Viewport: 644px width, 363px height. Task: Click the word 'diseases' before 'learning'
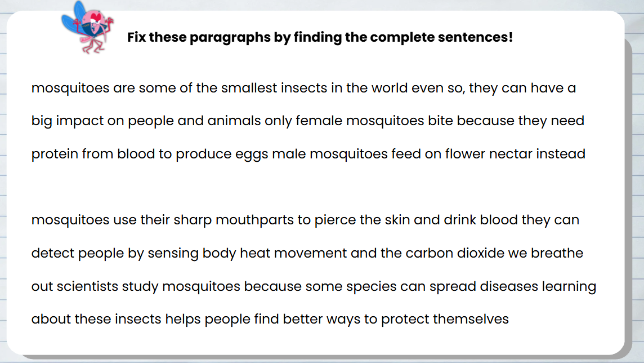509,286
